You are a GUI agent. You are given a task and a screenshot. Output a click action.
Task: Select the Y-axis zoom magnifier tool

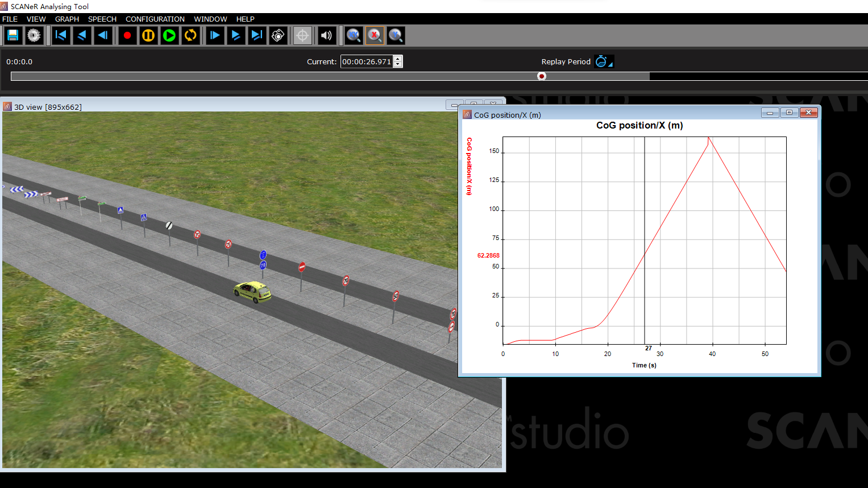[x=396, y=35]
